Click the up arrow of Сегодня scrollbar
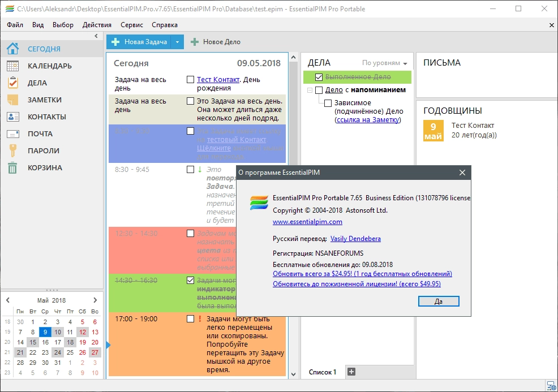 pyautogui.click(x=293, y=57)
